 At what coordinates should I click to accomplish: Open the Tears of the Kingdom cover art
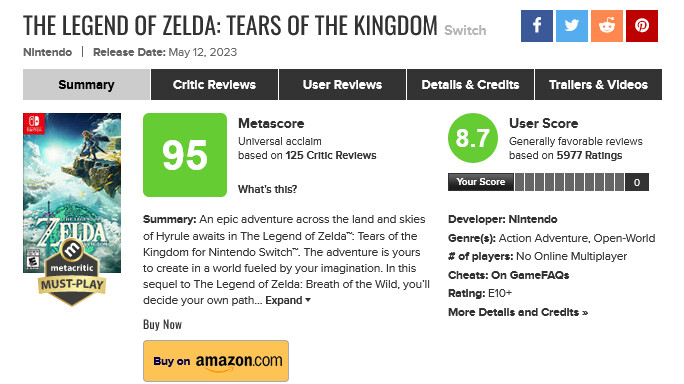tap(72, 193)
